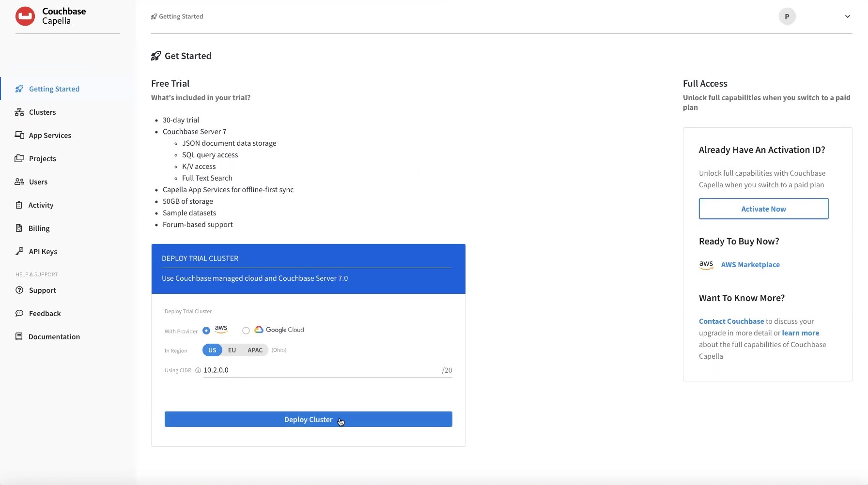
Task: Click the P profile avatar
Action: pos(787,16)
